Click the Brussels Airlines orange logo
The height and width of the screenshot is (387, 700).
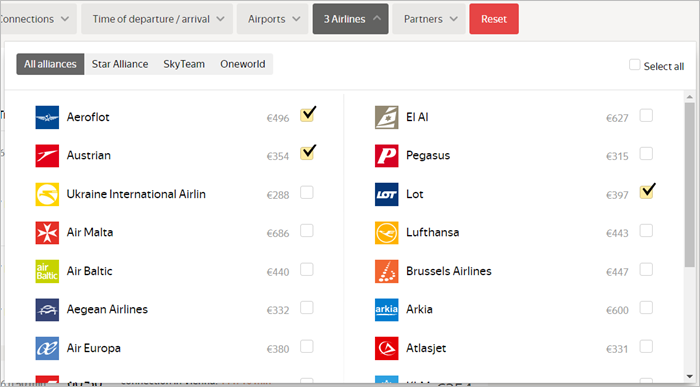pyautogui.click(x=387, y=271)
